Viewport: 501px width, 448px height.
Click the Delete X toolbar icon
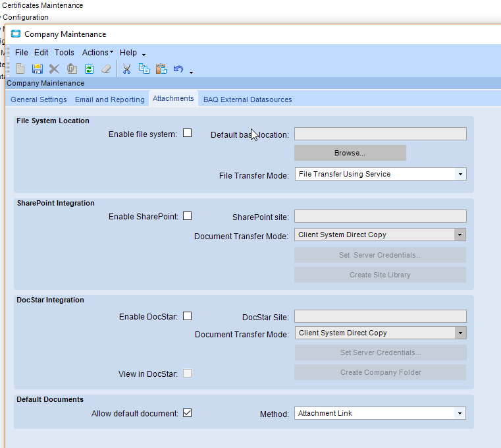pyautogui.click(x=55, y=69)
